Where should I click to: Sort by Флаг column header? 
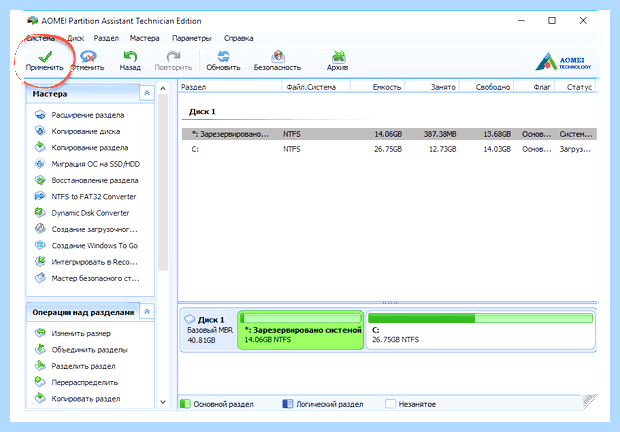pos(534,87)
